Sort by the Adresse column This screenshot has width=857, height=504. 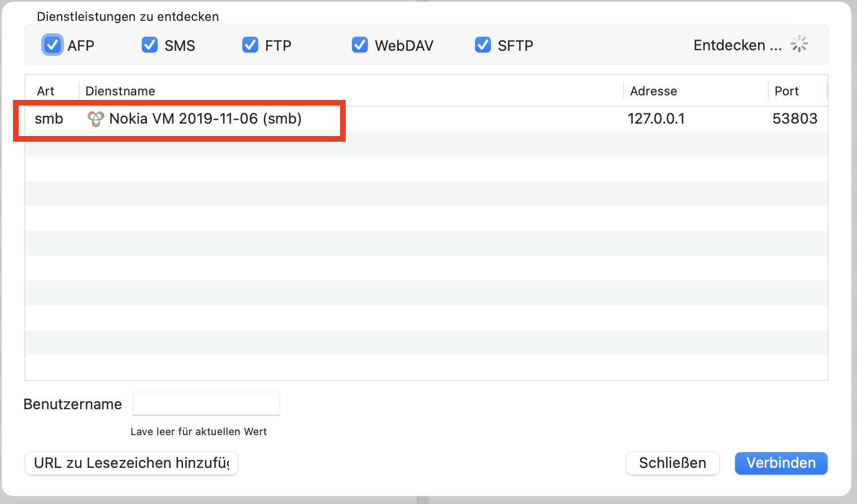pyautogui.click(x=653, y=90)
